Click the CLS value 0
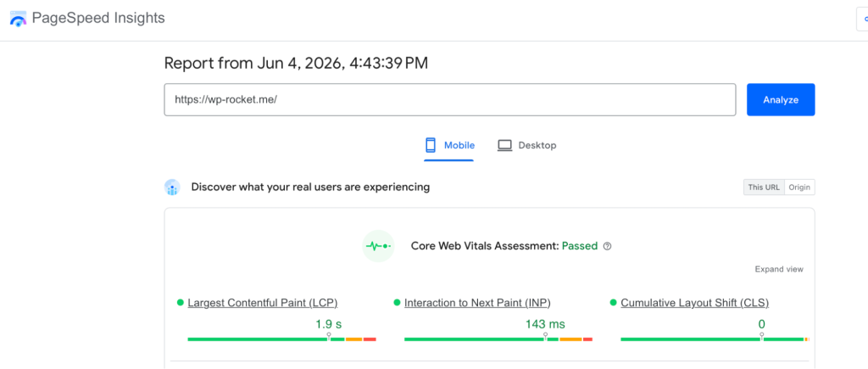Viewport: 868px width, 369px height. 762,324
